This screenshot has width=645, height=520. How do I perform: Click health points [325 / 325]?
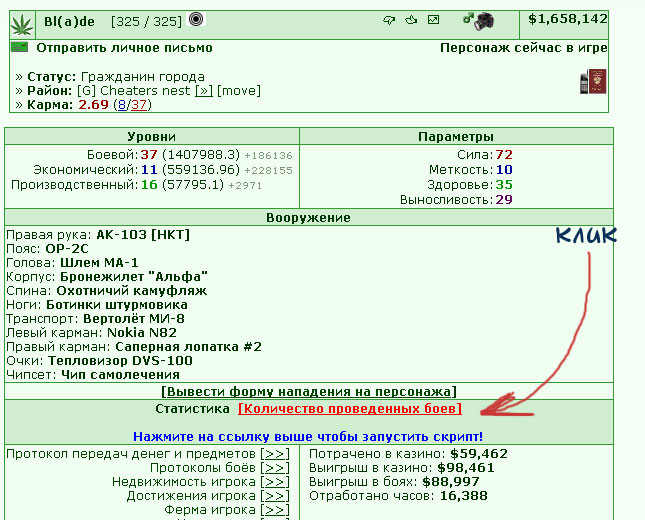point(146,21)
